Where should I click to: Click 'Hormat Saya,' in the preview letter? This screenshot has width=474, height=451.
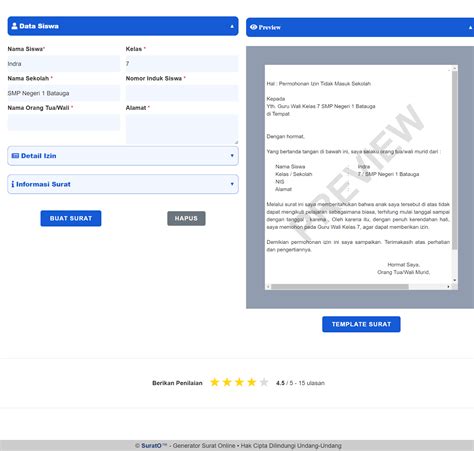coord(404,265)
